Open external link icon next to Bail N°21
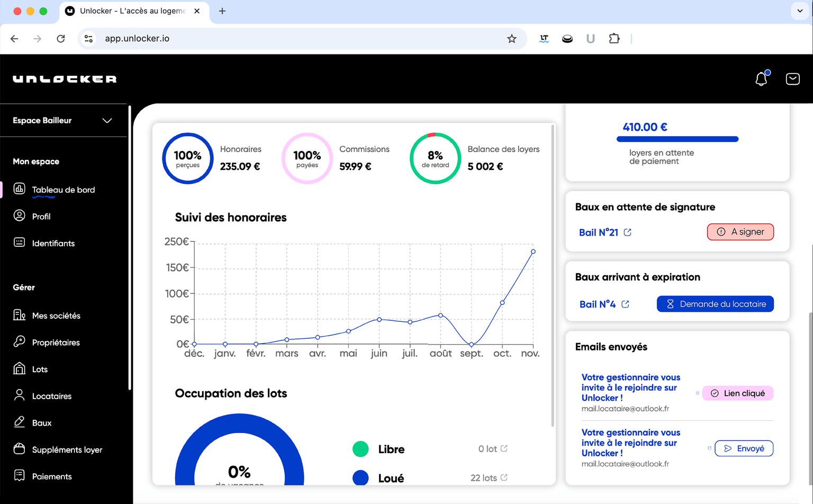This screenshot has width=813, height=504. 628,232
